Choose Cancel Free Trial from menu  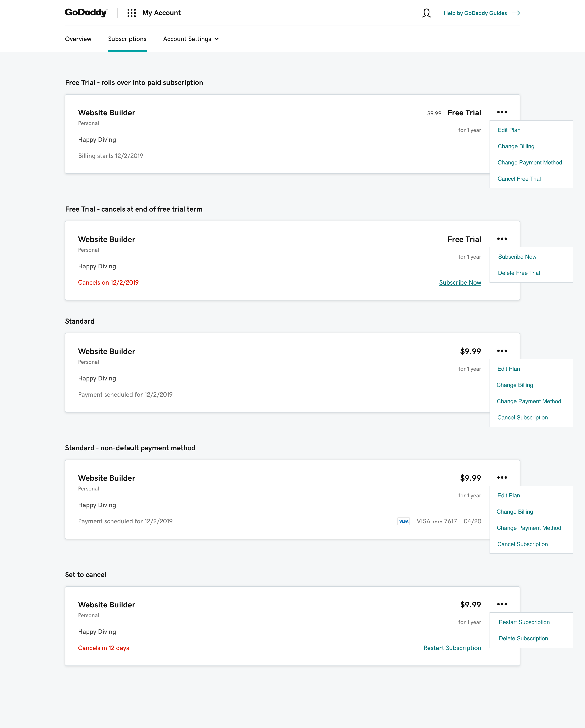519,179
